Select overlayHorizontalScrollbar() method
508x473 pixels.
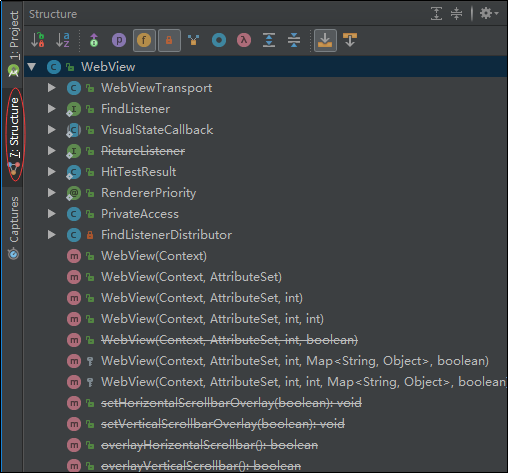tap(209, 445)
